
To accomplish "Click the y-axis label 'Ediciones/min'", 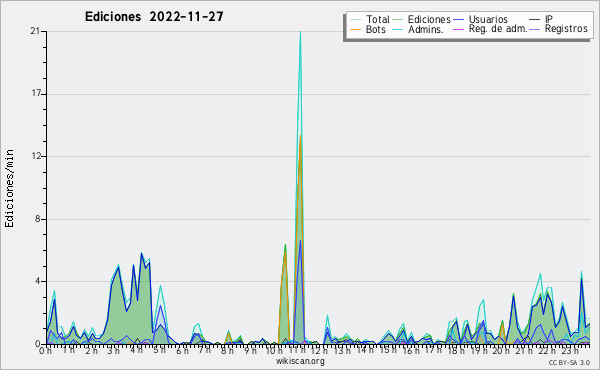I will point(9,188).
